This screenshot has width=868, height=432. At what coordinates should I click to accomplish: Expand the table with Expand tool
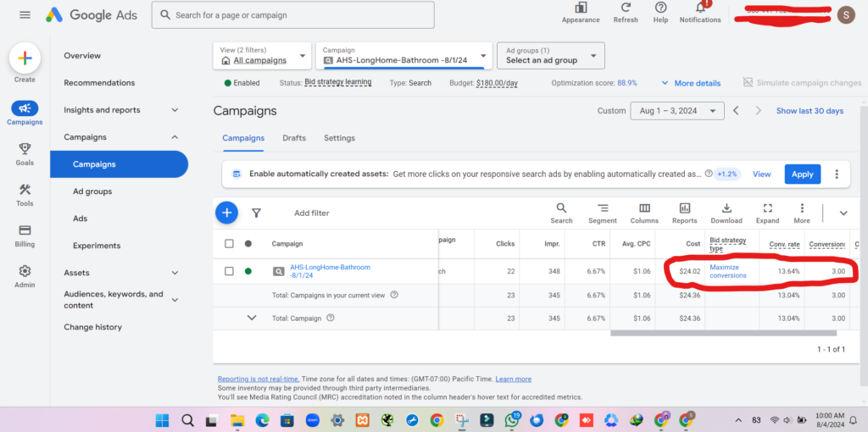(x=767, y=213)
